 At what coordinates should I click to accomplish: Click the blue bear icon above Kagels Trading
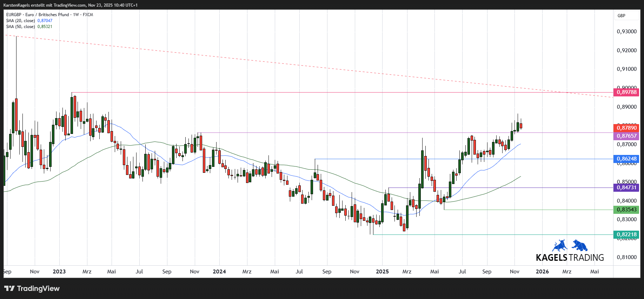point(580,245)
